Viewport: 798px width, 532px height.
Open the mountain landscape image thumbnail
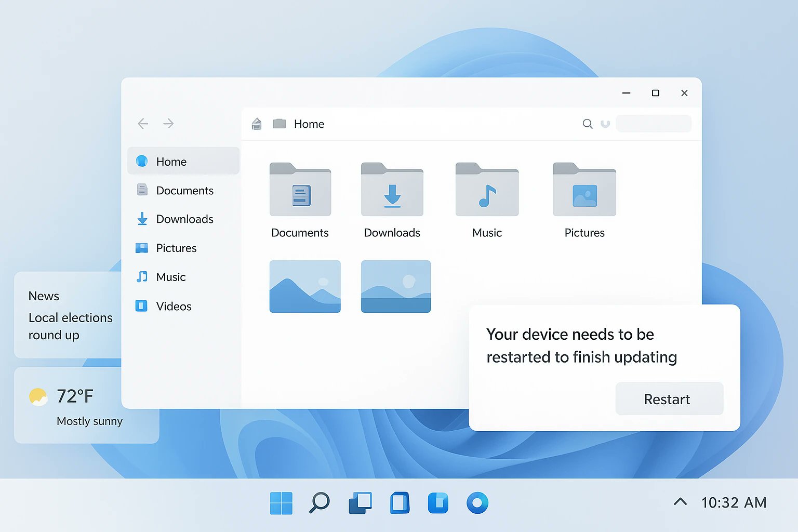pyautogui.click(x=305, y=286)
